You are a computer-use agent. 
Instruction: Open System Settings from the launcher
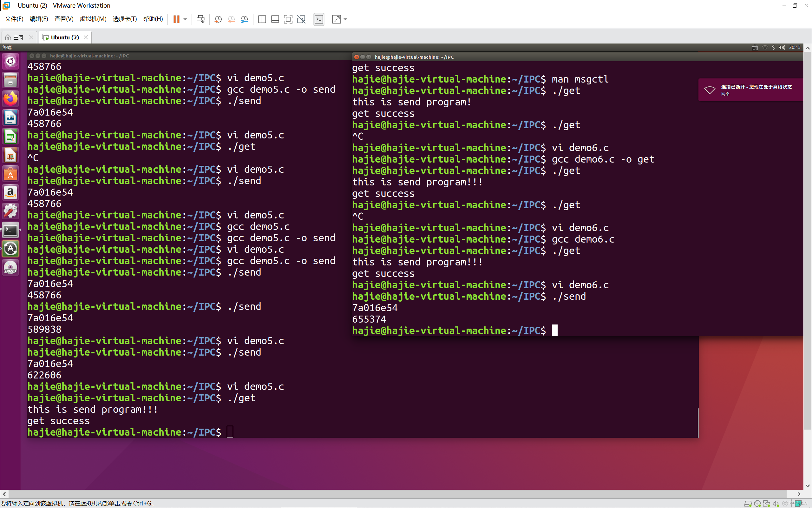pyautogui.click(x=10, y=211)
